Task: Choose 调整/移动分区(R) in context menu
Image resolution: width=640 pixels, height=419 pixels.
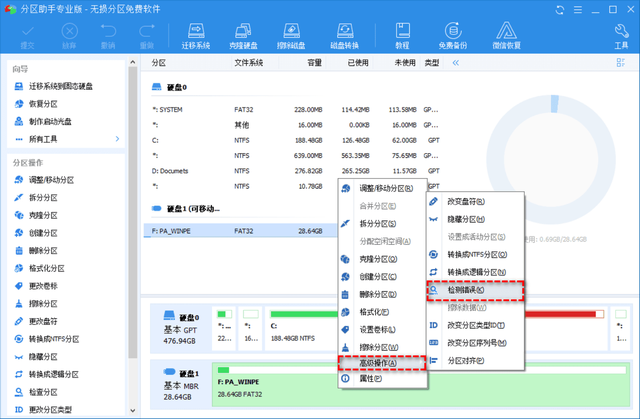Action: pyautogui.click(x=382, y=188)
